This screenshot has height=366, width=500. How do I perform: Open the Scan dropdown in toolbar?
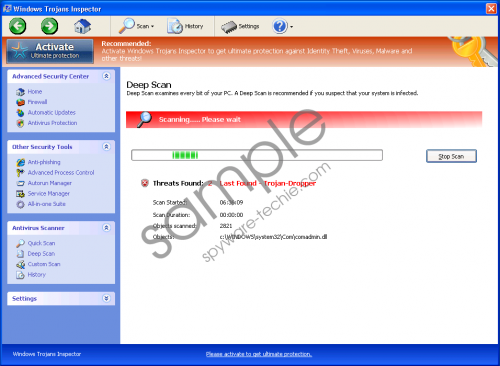point(136,26)
